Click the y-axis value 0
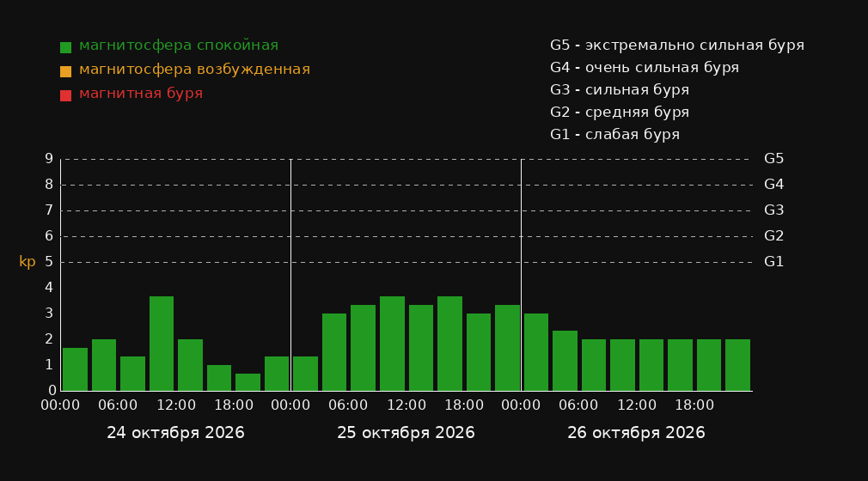 pos(52,390)
